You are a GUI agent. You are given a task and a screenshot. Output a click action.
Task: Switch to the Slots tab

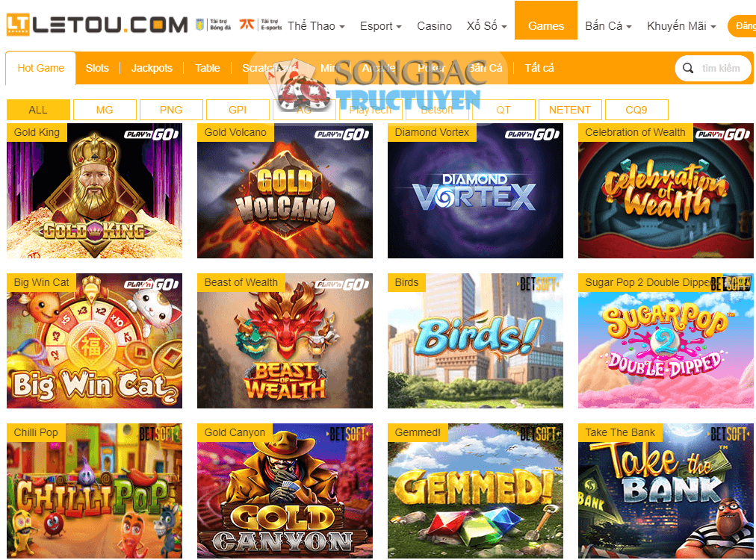(97, 69)
